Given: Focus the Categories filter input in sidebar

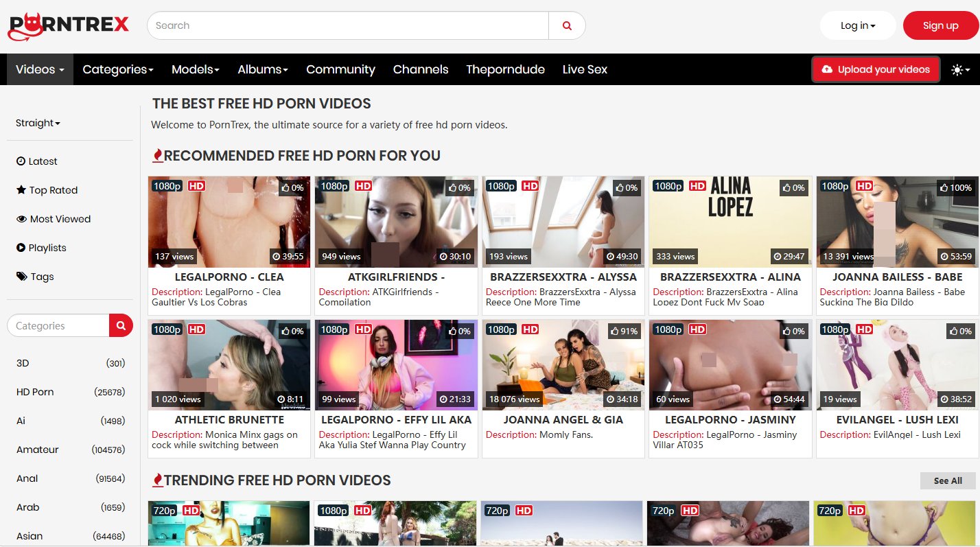Looking at the screenshot, I should pos(58,326).
